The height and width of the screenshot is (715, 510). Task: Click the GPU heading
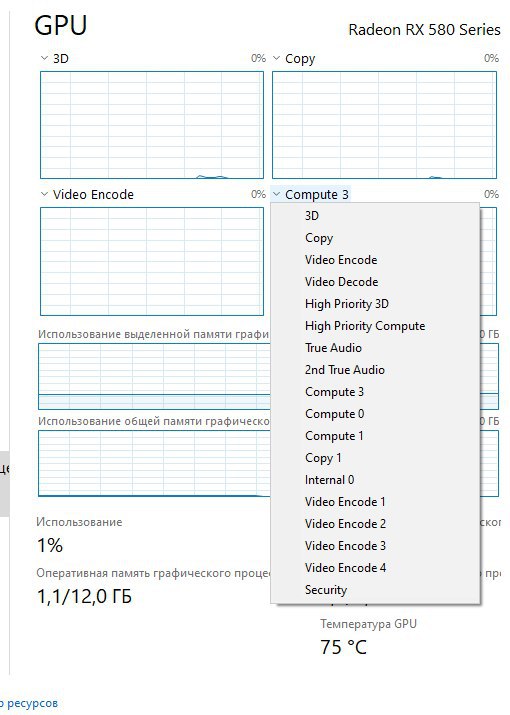(61, 26)
